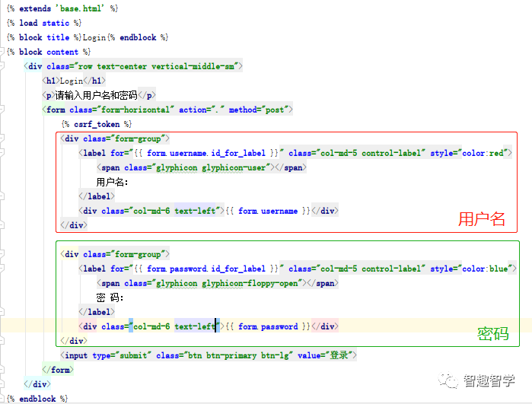Click the h1 Login heading line
This screenshot has width=532, height=404.
tap(74, 81)
